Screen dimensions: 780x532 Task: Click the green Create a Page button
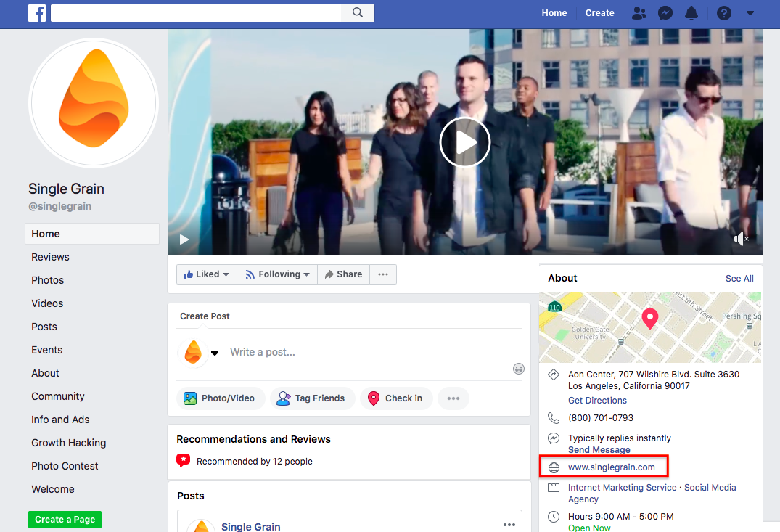(x=65, y=520)
